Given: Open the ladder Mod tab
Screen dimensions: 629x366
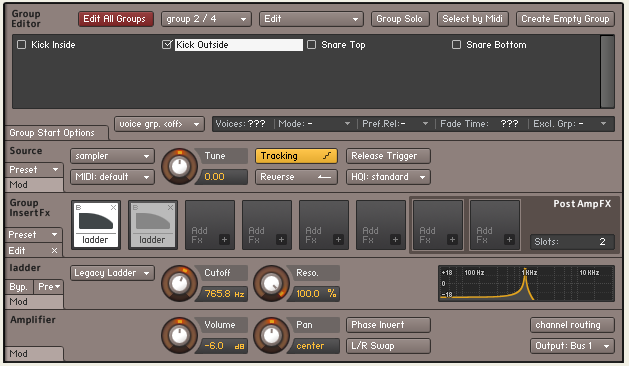Looking at the screenshot, I should pos(34,302).
